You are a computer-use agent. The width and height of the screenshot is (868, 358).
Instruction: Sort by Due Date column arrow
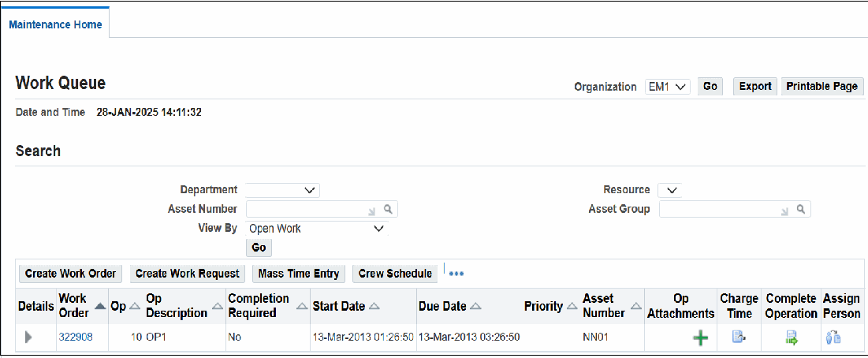475,306
